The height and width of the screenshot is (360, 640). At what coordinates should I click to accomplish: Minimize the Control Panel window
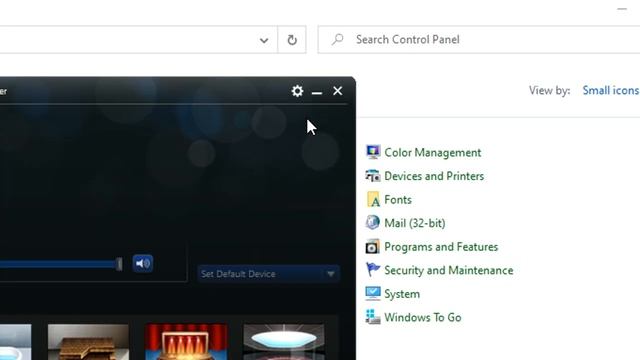[622, 9]
